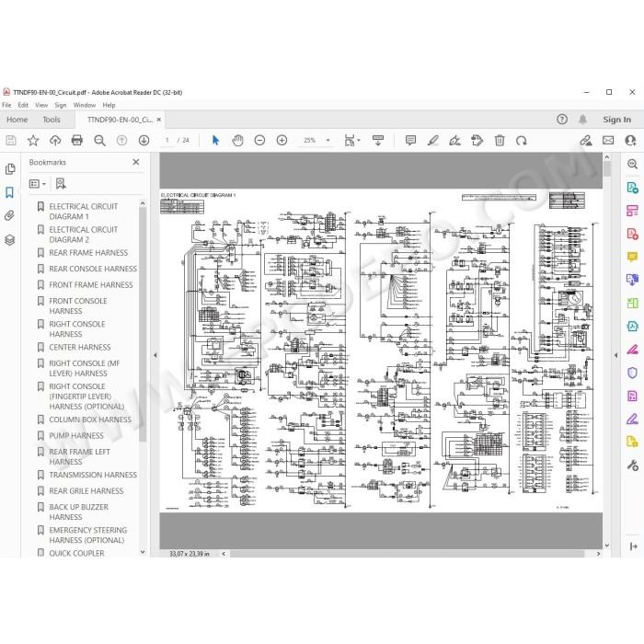
Task: Choose the arrow selection tool
Action: pyautogui.click(x=215, y=141)
